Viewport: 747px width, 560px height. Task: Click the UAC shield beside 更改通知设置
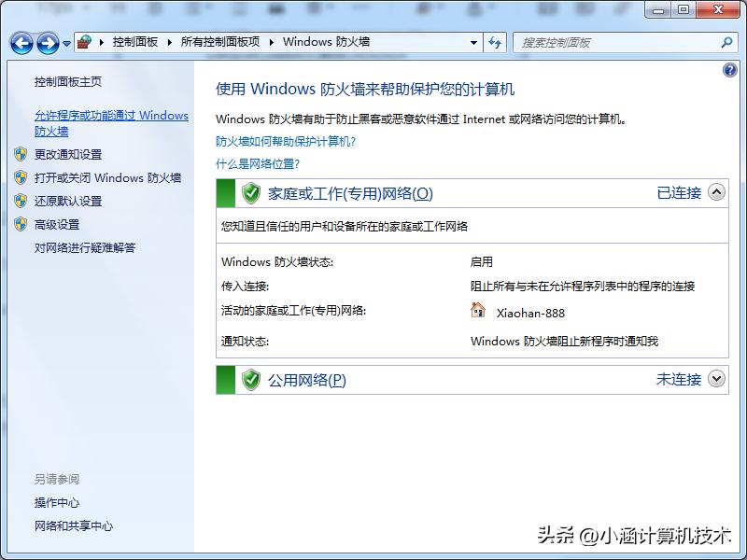pyautogui.click(x=21, y=154)
